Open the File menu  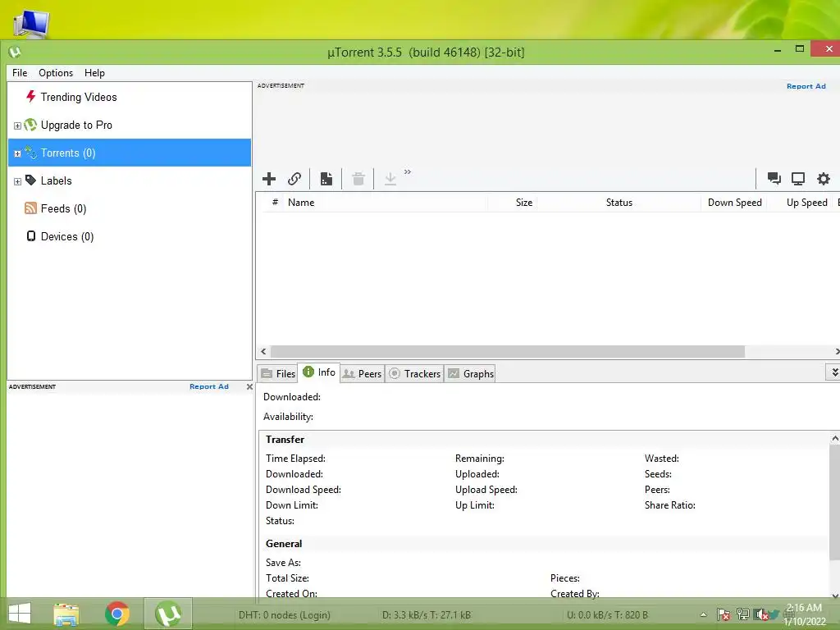[20, 73]
